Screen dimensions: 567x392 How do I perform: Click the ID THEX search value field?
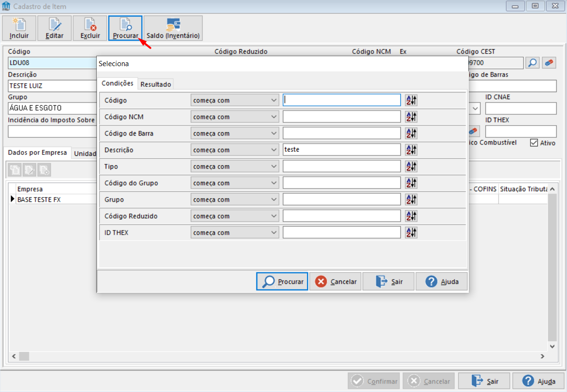(x=342, y=232)
